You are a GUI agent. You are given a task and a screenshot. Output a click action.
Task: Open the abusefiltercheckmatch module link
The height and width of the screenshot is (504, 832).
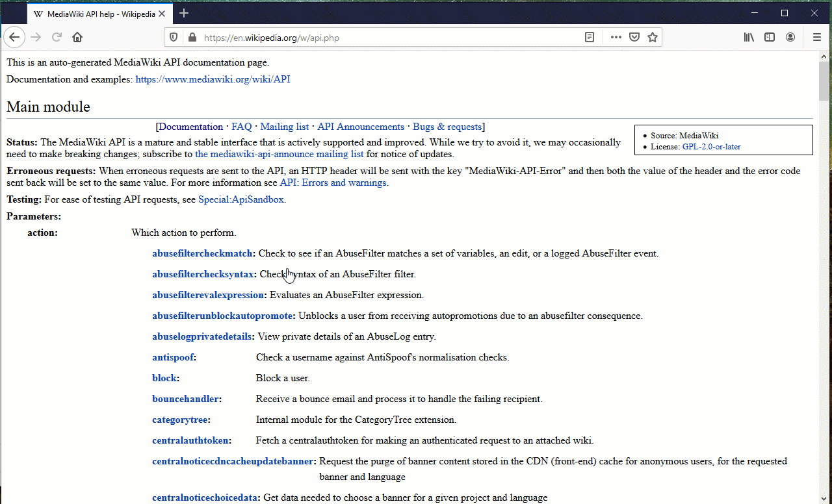(202, 253)
